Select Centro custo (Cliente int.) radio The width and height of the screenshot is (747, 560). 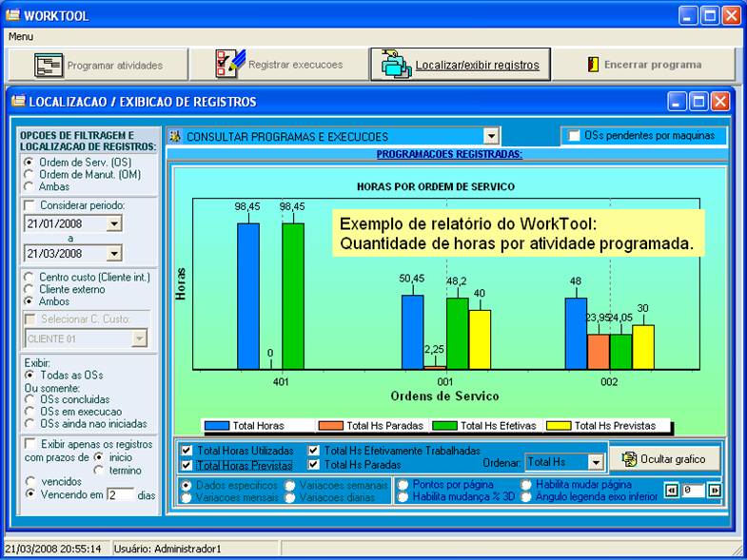[x=29, y=277]
